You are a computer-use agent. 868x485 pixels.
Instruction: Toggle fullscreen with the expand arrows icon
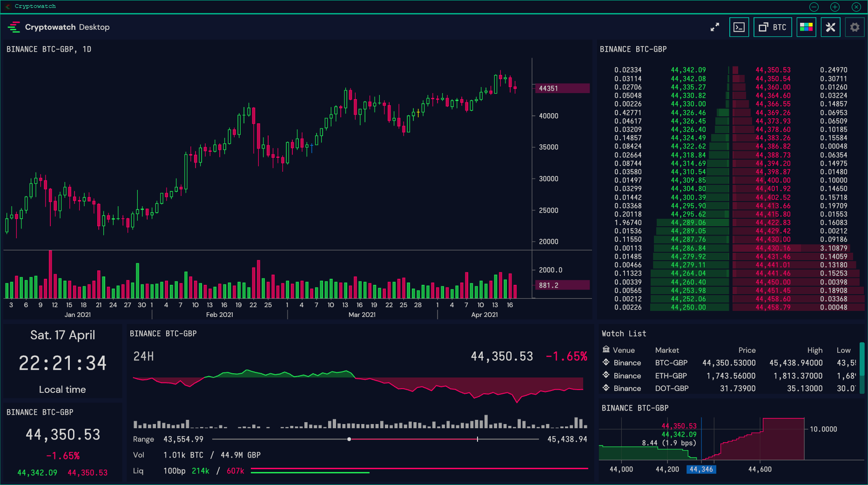pos(715,27)
